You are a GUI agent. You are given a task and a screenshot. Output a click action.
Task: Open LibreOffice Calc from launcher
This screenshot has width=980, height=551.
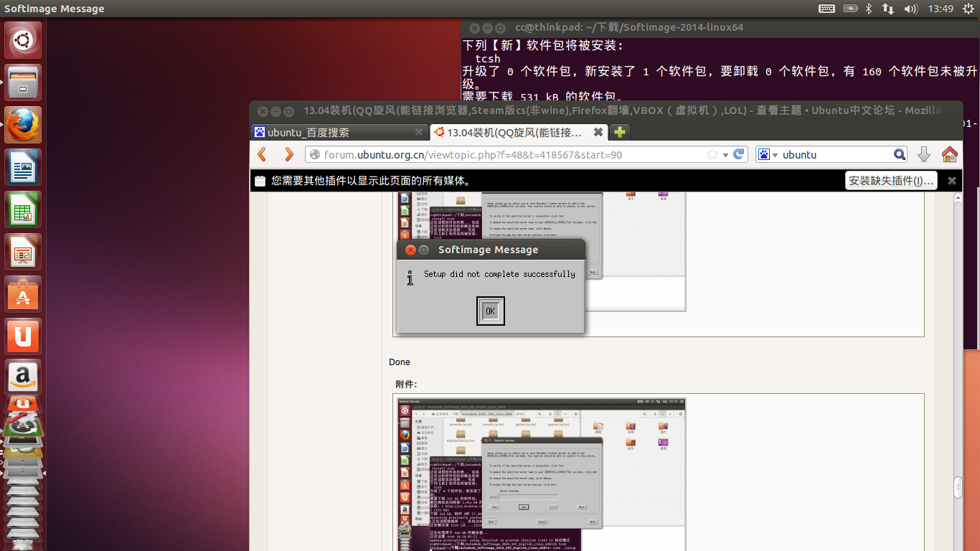click(23, 209)
